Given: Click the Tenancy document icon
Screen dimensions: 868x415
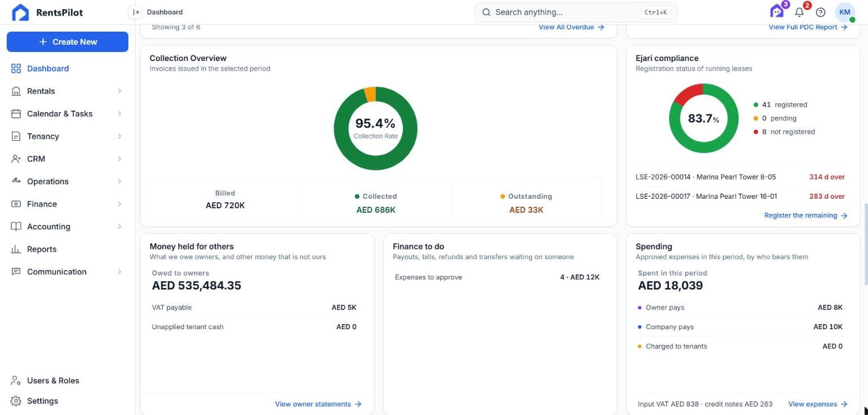Looking at the screenshot, I should click(x=16, y=136).
